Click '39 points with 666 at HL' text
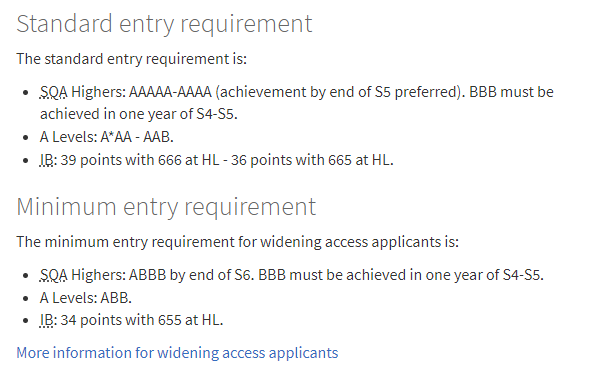Viewport: 603px width, 370px height. (140, 160)
